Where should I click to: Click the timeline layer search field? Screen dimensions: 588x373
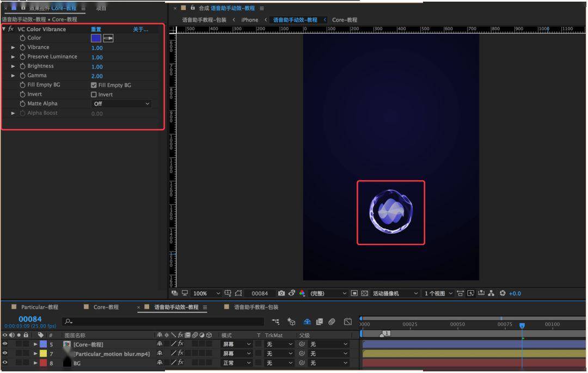163,322
